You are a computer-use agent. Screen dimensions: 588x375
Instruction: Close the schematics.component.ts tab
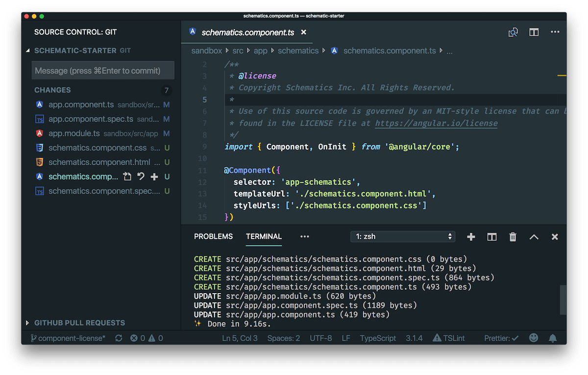(303, 32)
